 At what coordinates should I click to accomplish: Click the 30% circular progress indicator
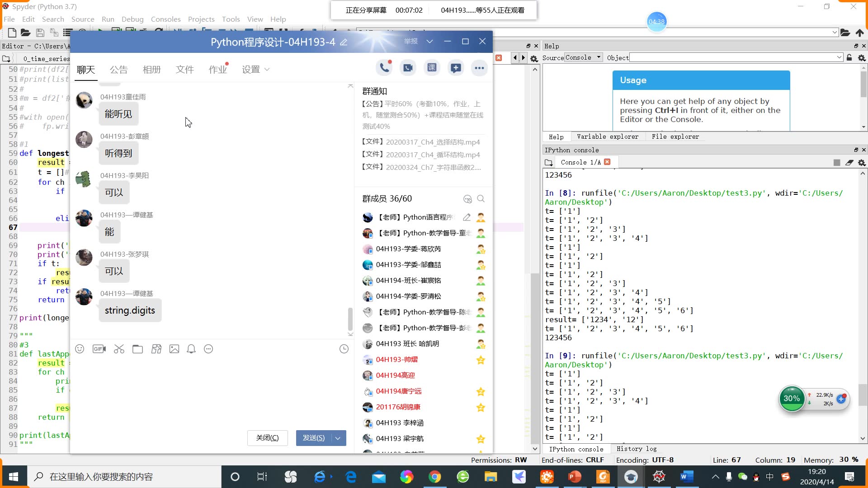[791, 399]
